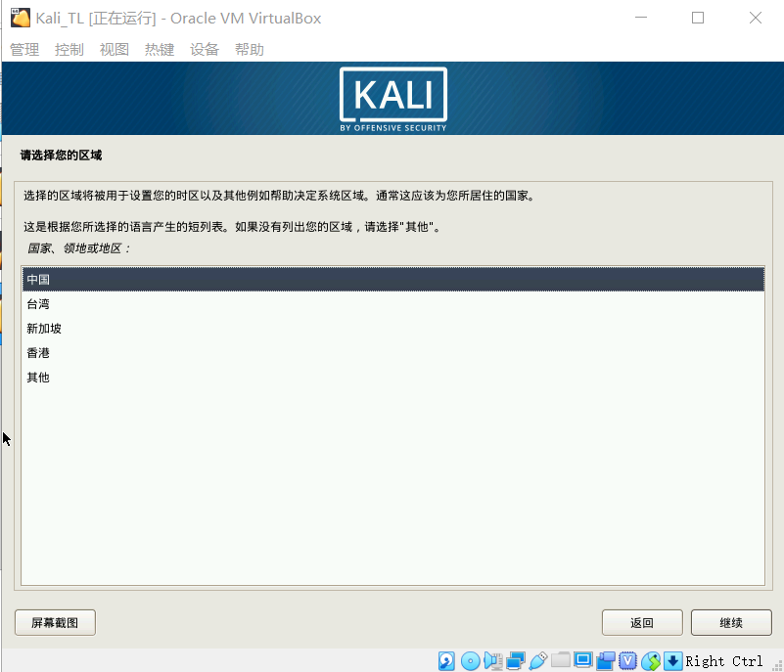
Task: Minimize the VirtualBox window
Action: pos(641,18)
